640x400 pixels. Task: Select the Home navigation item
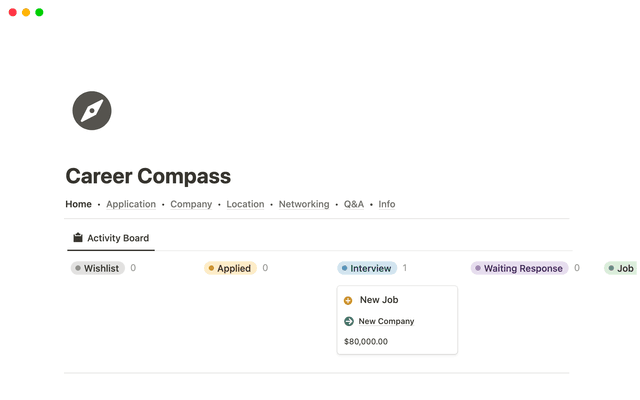(x=78, y=204)
